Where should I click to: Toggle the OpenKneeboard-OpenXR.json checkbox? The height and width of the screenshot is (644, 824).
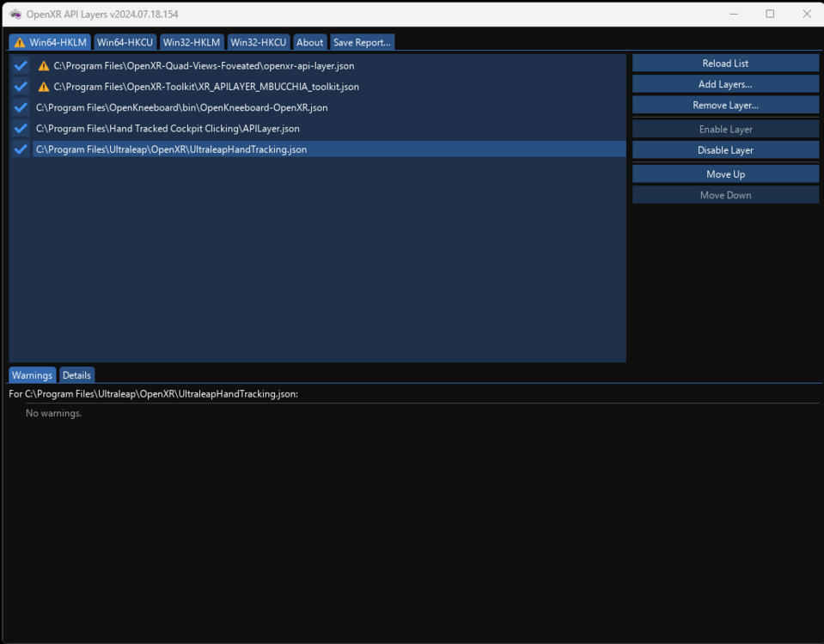coord(21,107)
